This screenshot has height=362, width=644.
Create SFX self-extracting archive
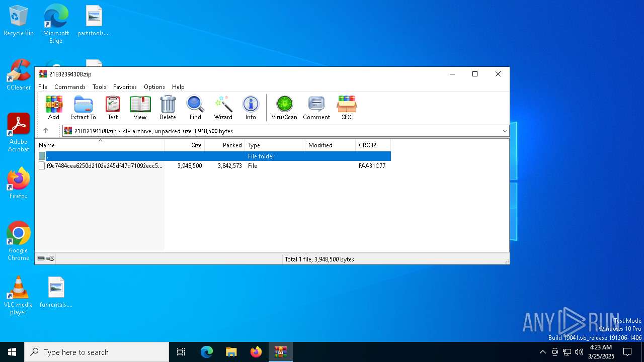(x=347, y=108)
